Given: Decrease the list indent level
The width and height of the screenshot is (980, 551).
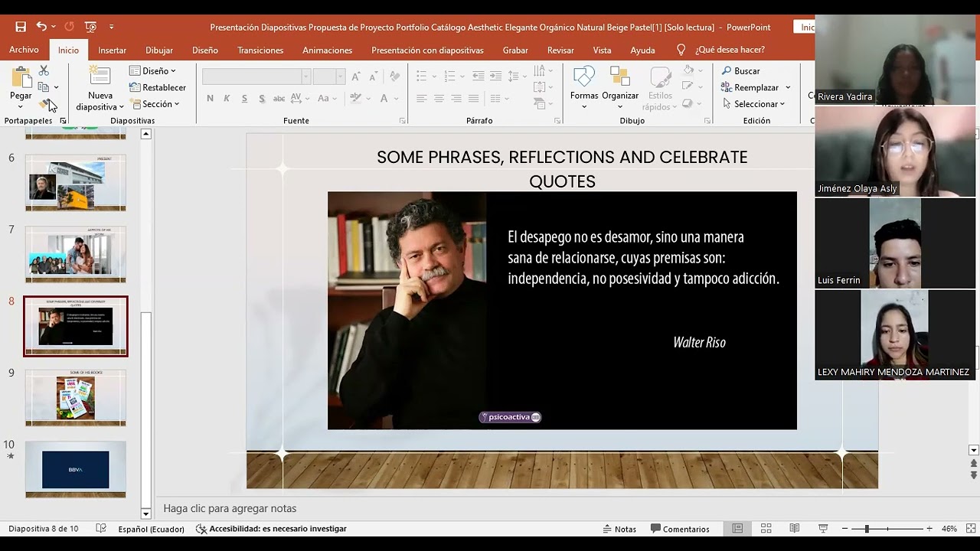Looking at the screenshot, I should point(479,76).
